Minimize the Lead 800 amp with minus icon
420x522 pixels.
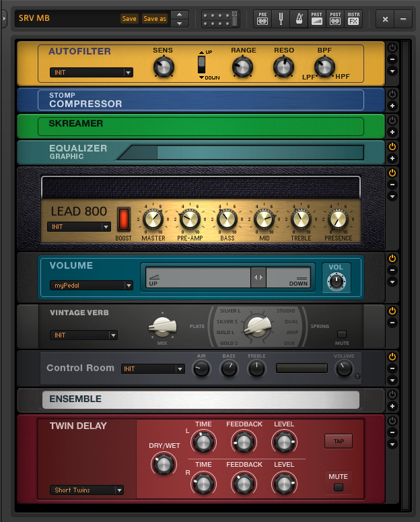click(x=392, y=185)
